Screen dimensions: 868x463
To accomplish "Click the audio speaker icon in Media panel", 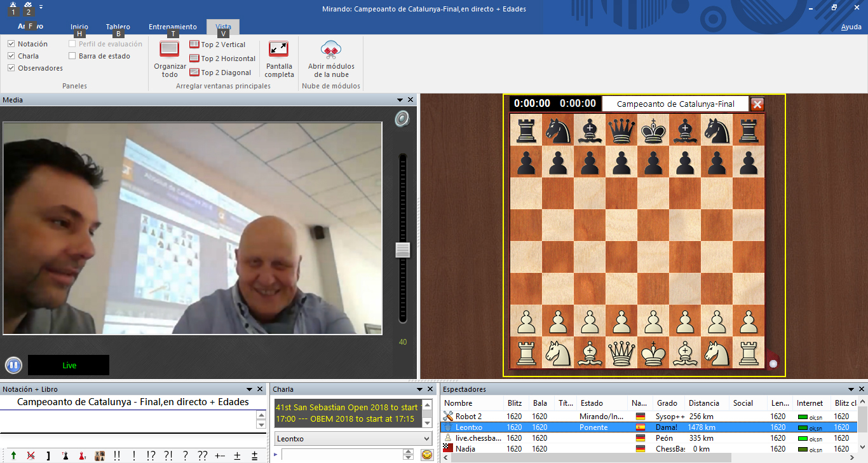I will coord(402,119).
